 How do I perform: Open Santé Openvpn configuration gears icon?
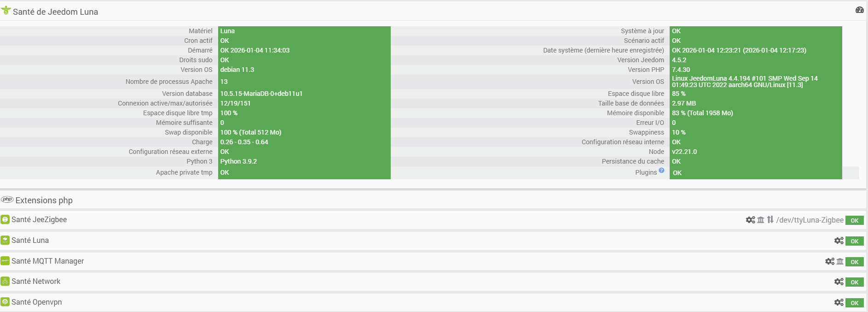pos(839,302)
